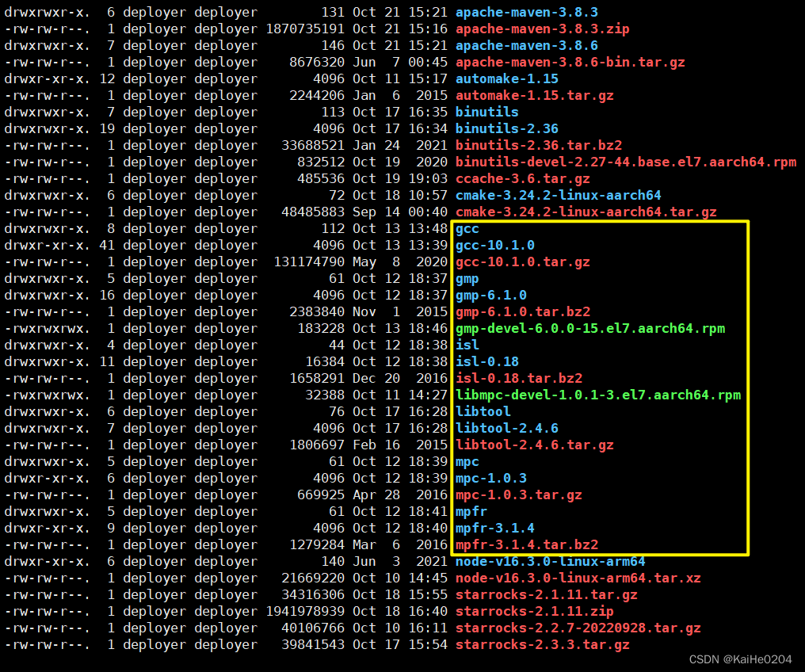
Task: Click the isl-0.18 directory name
Action: pyautogui.click(x=486, y=361)
